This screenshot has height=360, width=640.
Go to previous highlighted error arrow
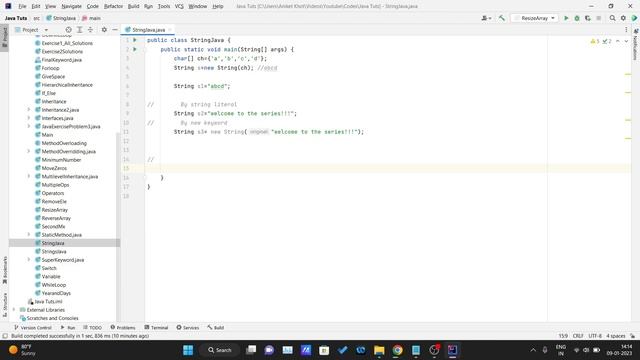coord(618,41)
